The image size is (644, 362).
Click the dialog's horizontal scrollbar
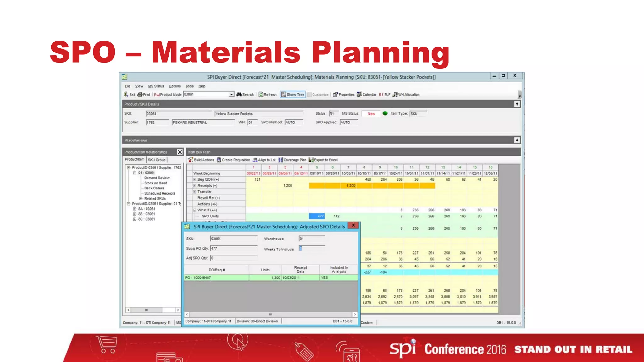pos(271,314)
